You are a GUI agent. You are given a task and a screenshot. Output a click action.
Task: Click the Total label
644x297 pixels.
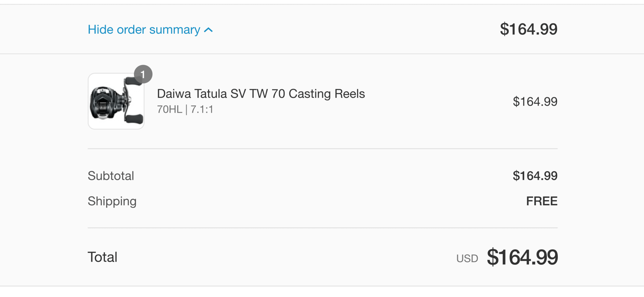(x=102, y=257)
